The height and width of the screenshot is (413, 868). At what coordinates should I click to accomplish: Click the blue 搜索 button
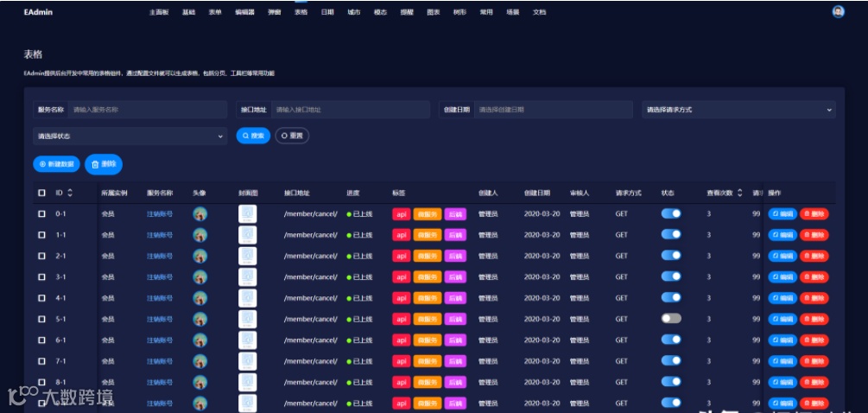pyautogui.click(x=253, y=136)
